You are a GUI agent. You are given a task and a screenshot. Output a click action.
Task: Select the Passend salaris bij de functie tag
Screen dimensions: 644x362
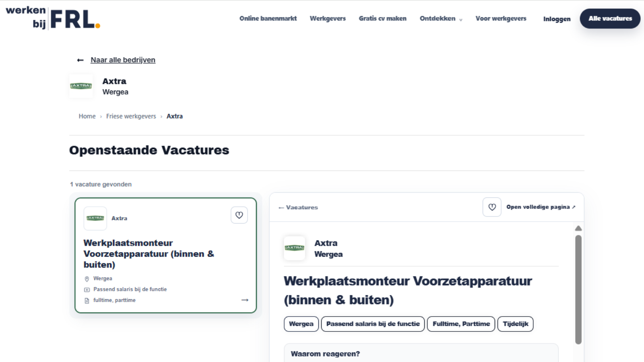[373, 324]
